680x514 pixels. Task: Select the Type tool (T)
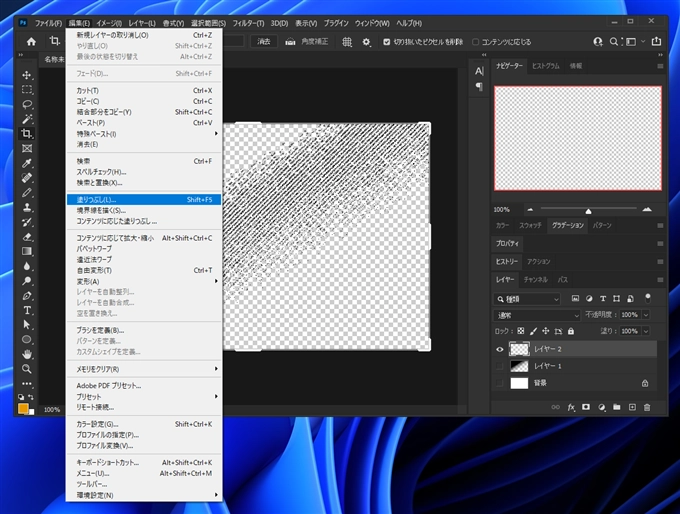coord(27,310)
